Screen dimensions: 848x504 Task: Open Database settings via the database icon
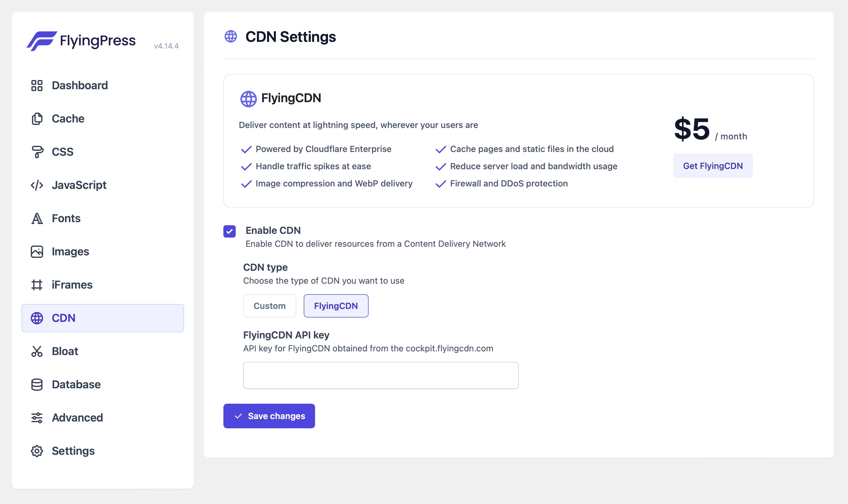tap(37, 384)
